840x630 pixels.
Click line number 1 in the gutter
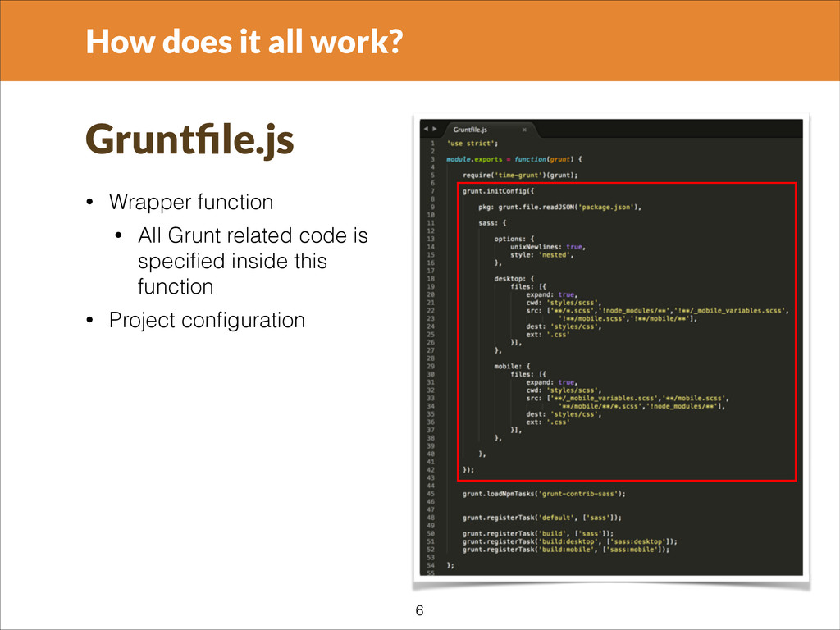(x=433, y=144)
